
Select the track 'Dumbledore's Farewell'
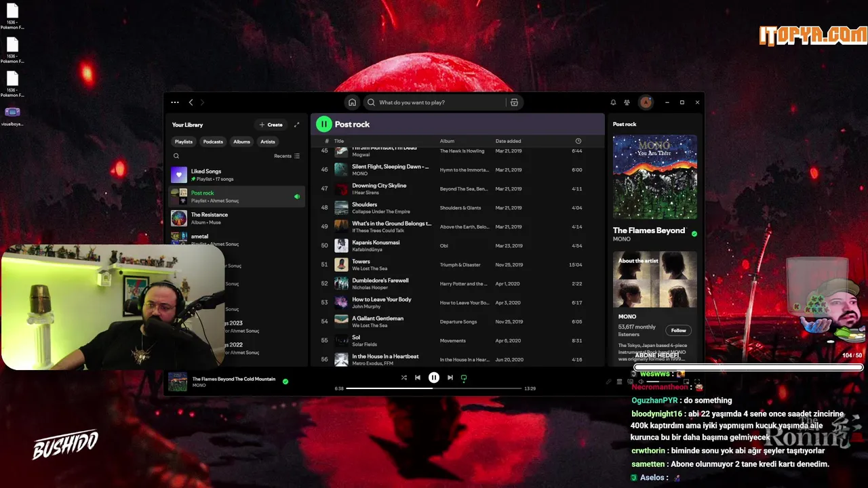point(458,284)
